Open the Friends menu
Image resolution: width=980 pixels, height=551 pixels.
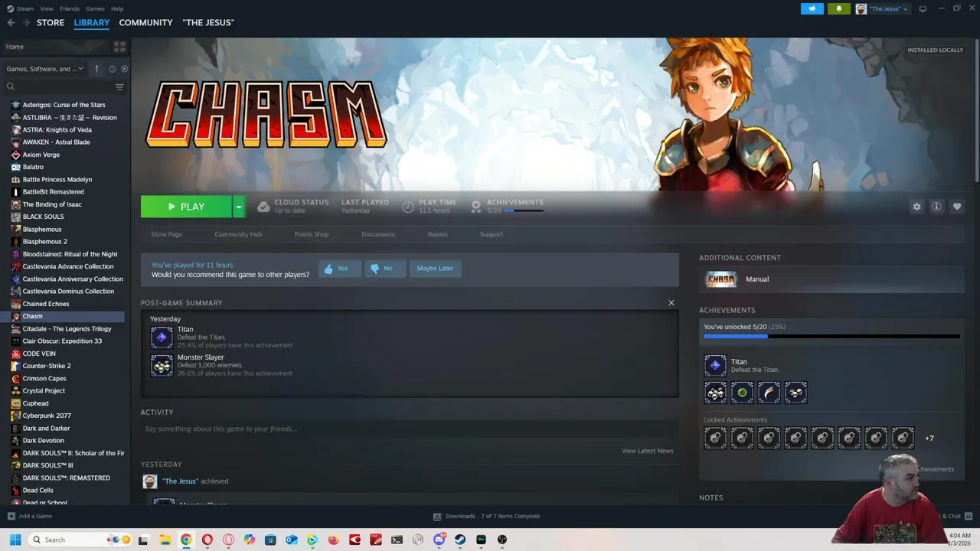tap(70, 8)
